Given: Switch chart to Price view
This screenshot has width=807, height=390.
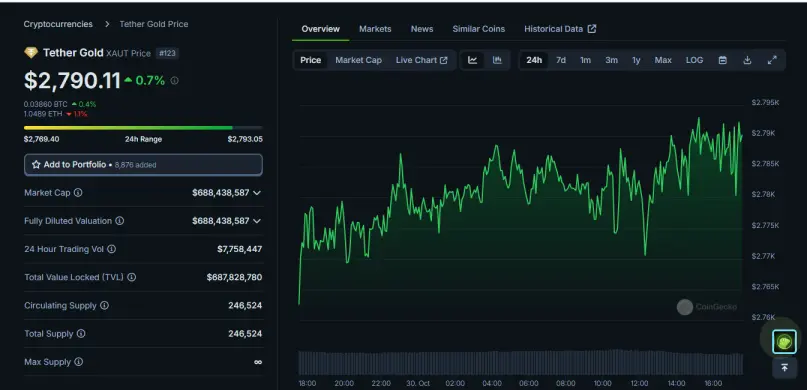Looking at the screenshot, I should (311, 60).
